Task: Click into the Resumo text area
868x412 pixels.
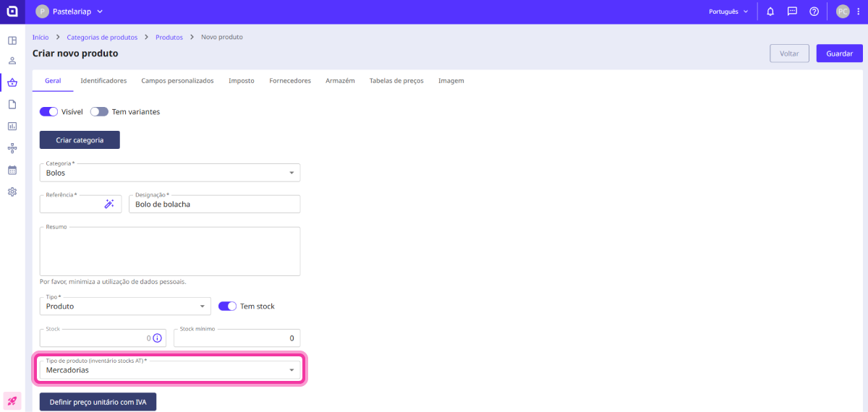Action: (169, 252)
